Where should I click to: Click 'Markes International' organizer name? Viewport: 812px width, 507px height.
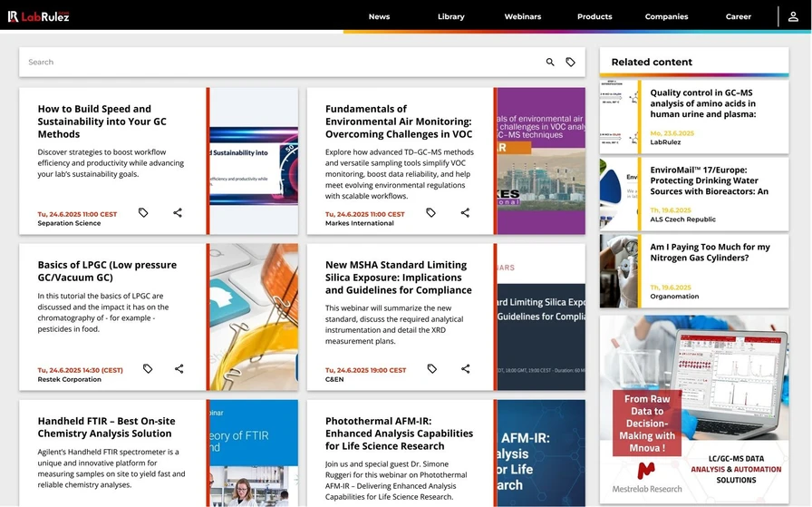pos(360,223)
